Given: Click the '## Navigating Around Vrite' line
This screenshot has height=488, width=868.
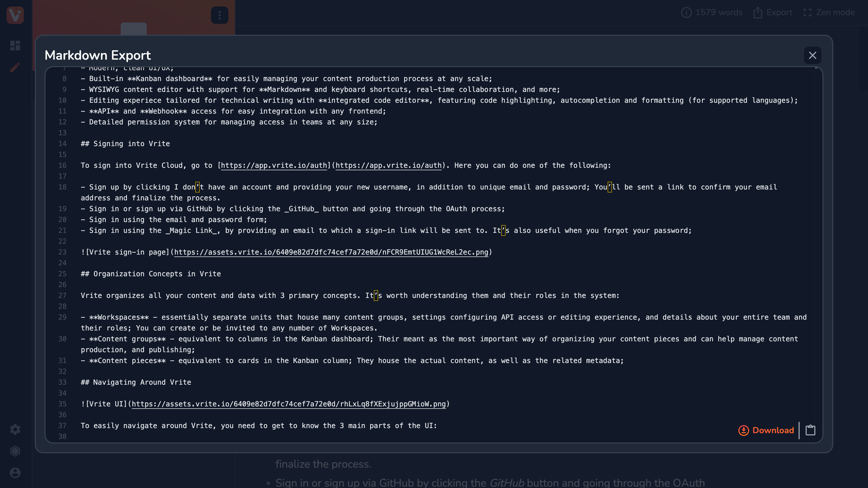Looking at the screenshot, I should [136, 382].
